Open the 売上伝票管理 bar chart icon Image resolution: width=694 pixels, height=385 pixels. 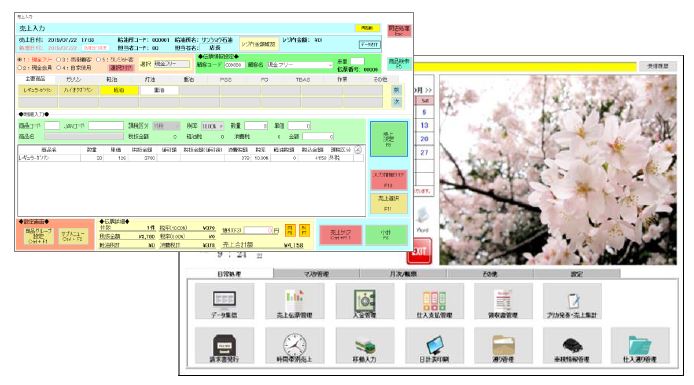pyautogui.click(x=294, y=301)
